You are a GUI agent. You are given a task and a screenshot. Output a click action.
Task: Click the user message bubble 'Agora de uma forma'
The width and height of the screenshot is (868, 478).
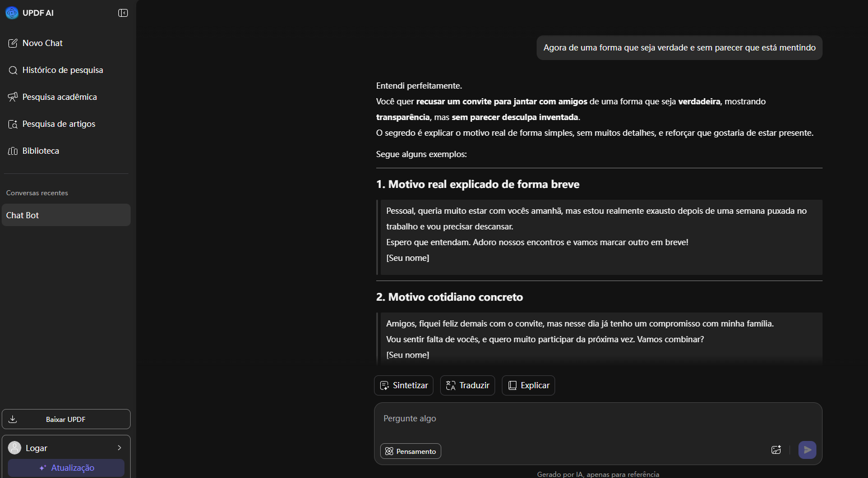(680, 48)
